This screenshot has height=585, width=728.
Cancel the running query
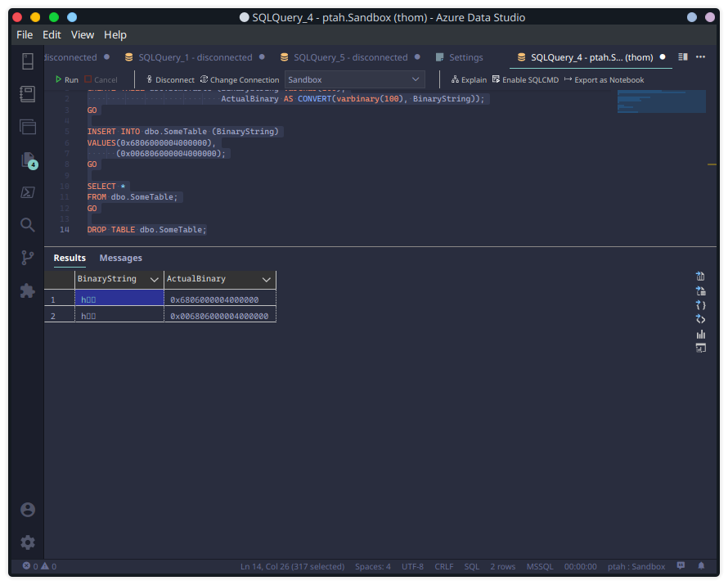tap(101, 80)
